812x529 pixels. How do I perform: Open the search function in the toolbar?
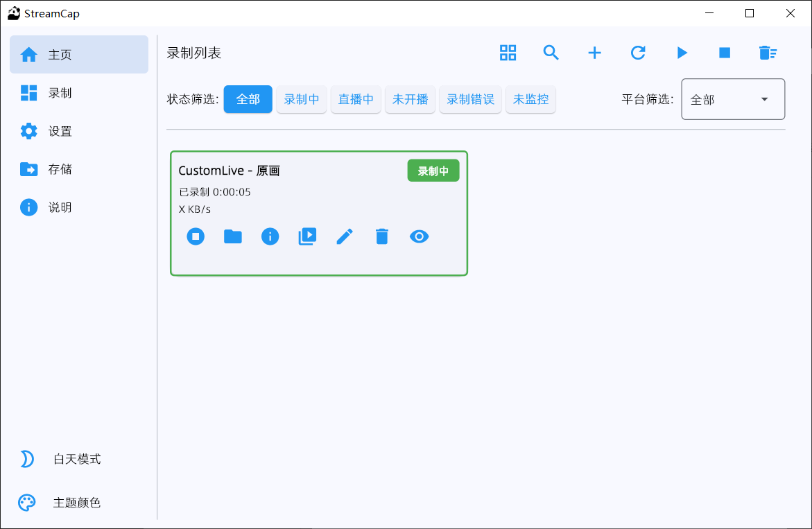551,53
